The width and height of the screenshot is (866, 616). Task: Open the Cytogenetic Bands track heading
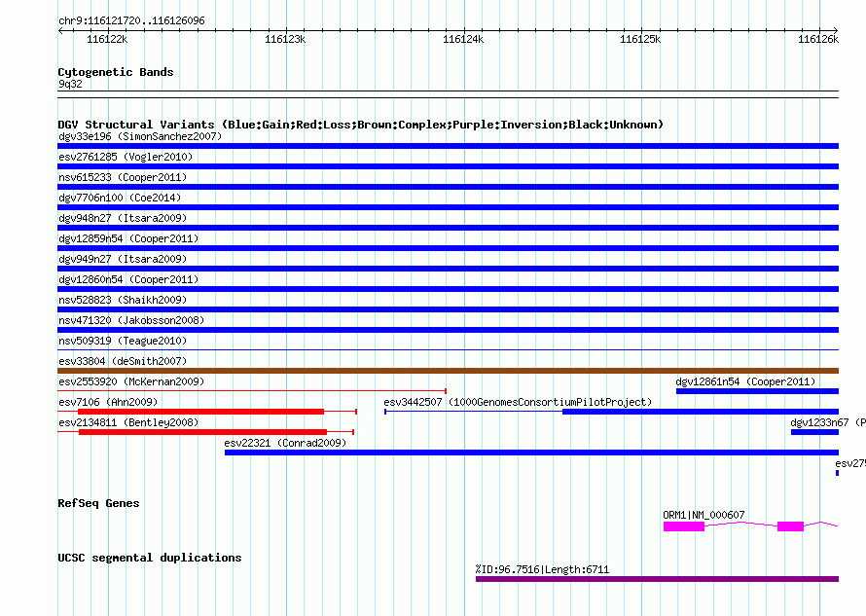point(116,72)
